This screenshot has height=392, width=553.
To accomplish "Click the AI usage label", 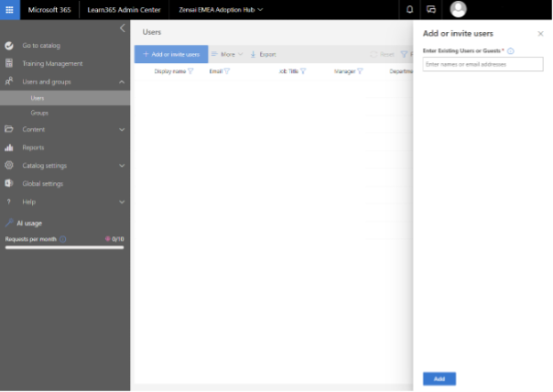I will coord(29,223).
